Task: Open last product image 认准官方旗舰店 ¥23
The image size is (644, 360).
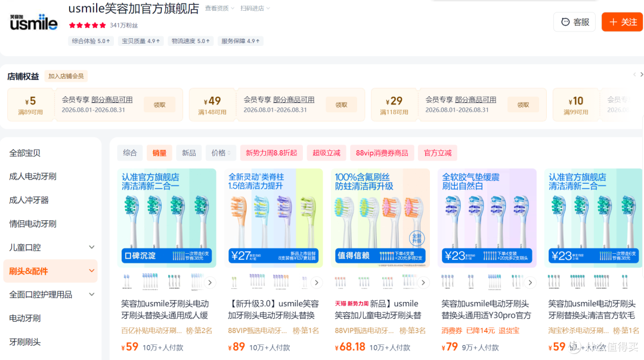Action: click(x=593, y=218)
